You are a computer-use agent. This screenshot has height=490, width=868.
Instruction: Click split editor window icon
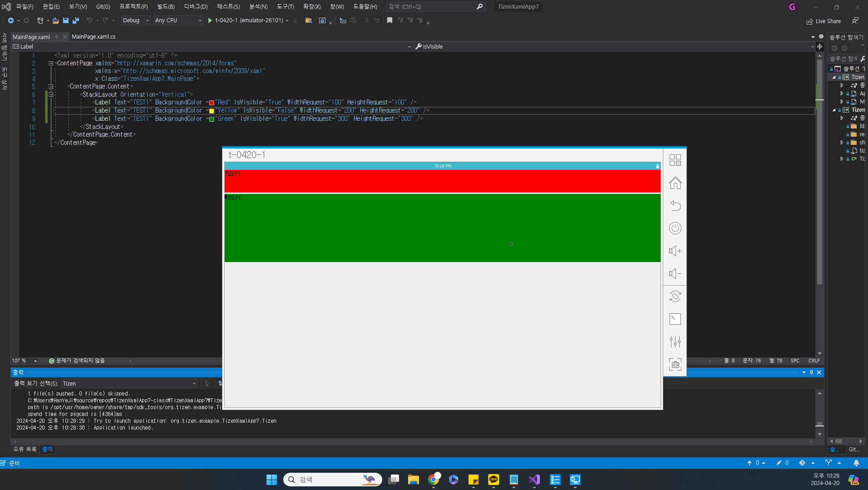click(819, 46)
